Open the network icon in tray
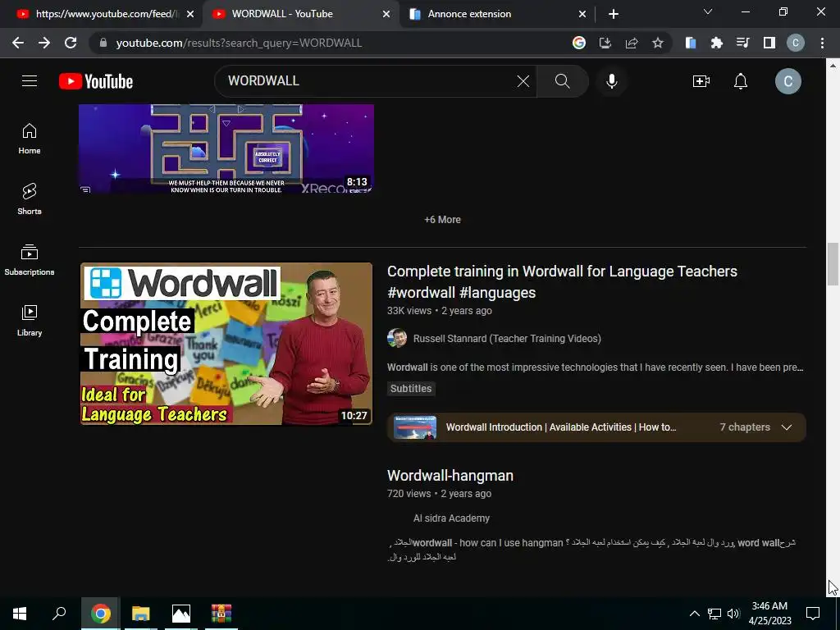 [714, 614]
